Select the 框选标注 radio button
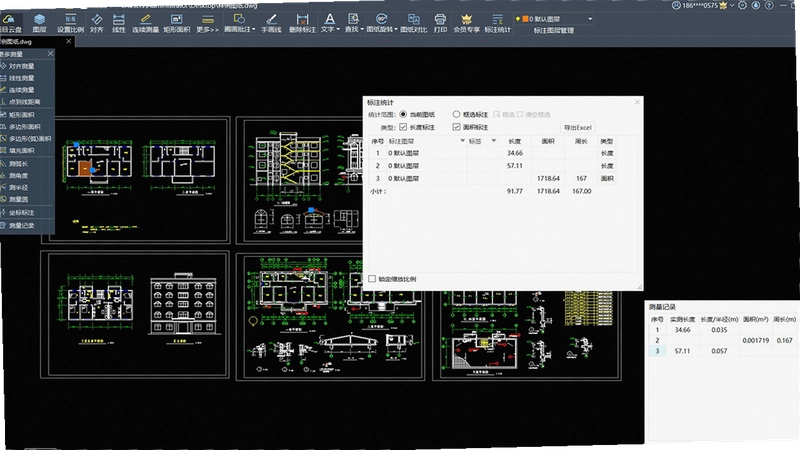This screenshot has height=450, width=800. pyautogui.click(x=456, y=114)
